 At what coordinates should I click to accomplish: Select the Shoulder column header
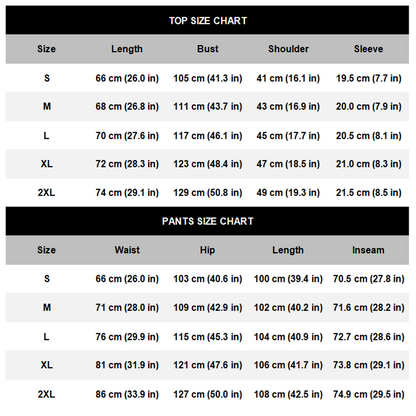point(288,49)
